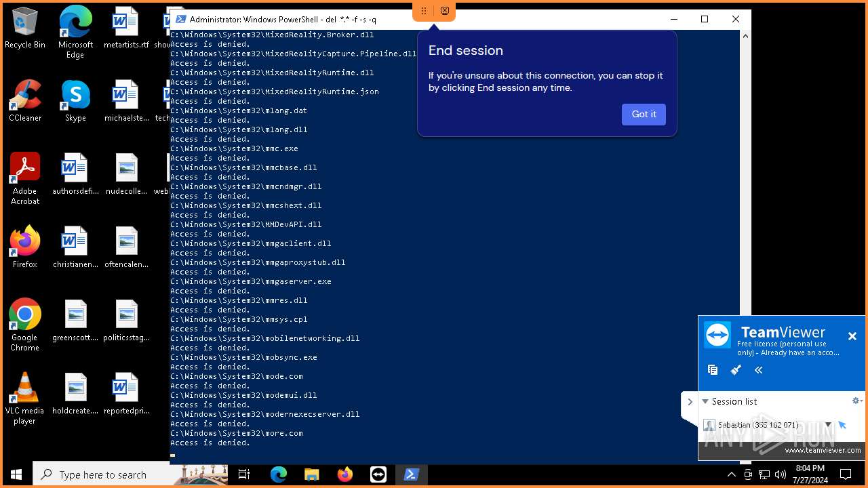Viewport: 868px width, 488px height.
Task: Select the christianen... Word document
Action: coord(75,247)
